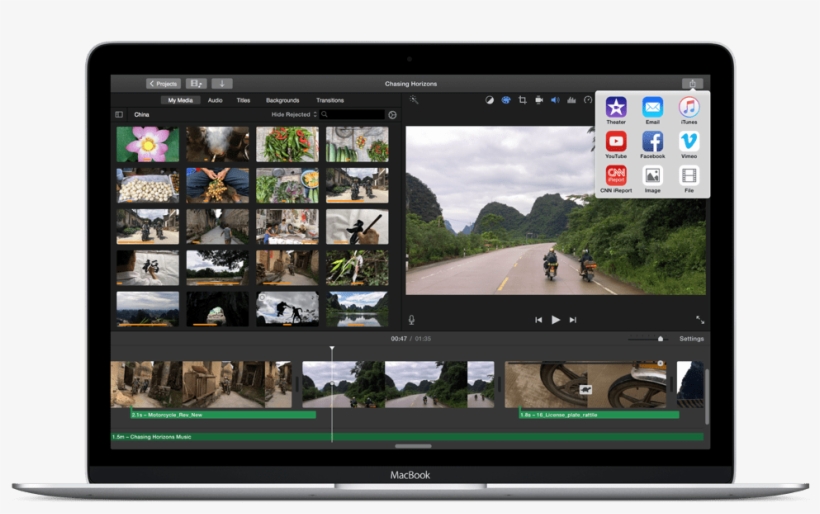
Task: Select the basket of eggs thumbnail
Action: (147, 186)
